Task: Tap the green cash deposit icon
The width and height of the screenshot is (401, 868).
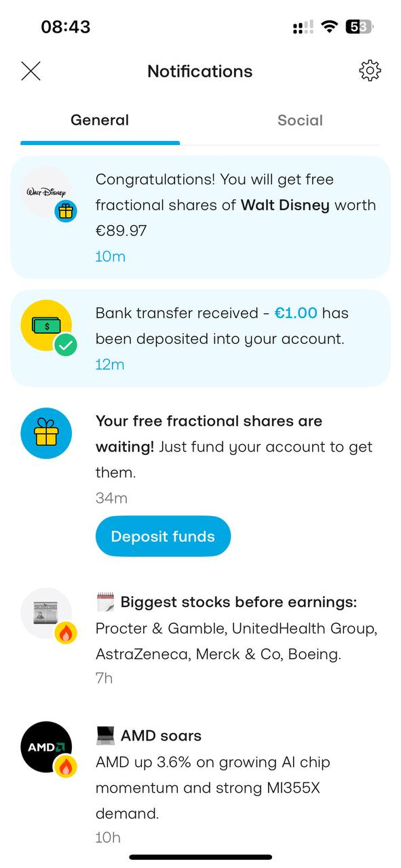Action: click(x=47, y=325)
